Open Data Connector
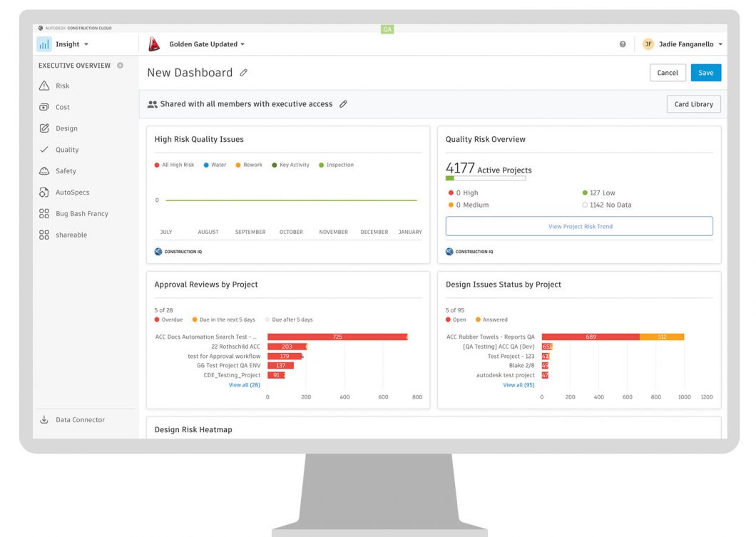Viewport: 756px width, 537px height. (x=80, y=419)
